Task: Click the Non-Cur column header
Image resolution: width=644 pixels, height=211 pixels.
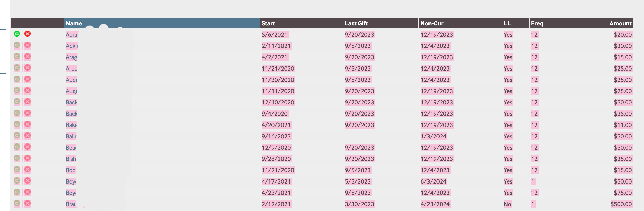Action: pos(432,23)
